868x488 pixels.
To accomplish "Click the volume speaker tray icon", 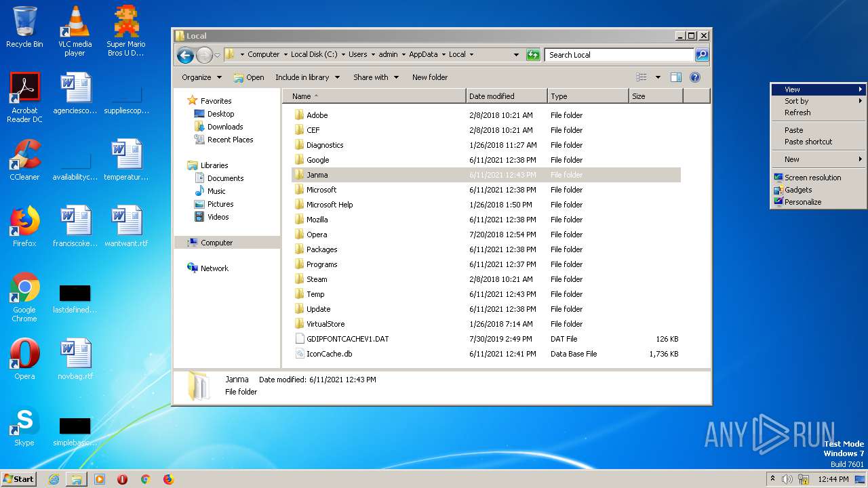I will (787, 479).
